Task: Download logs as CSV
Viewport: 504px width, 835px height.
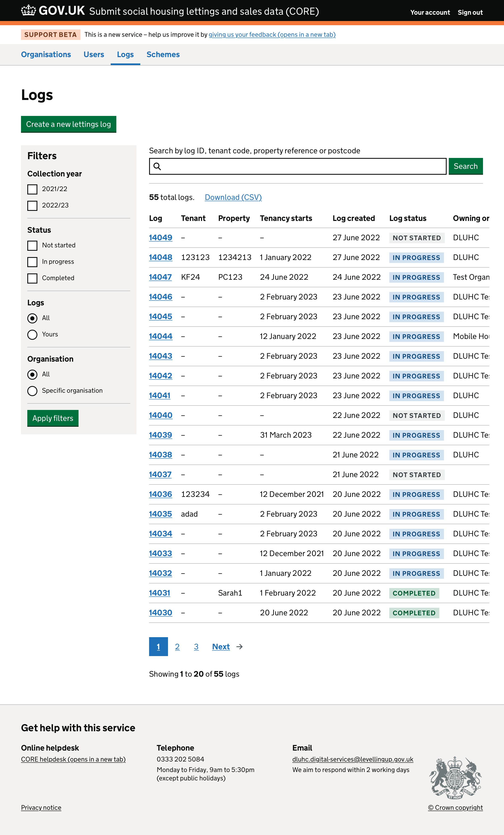Action: 233,197
